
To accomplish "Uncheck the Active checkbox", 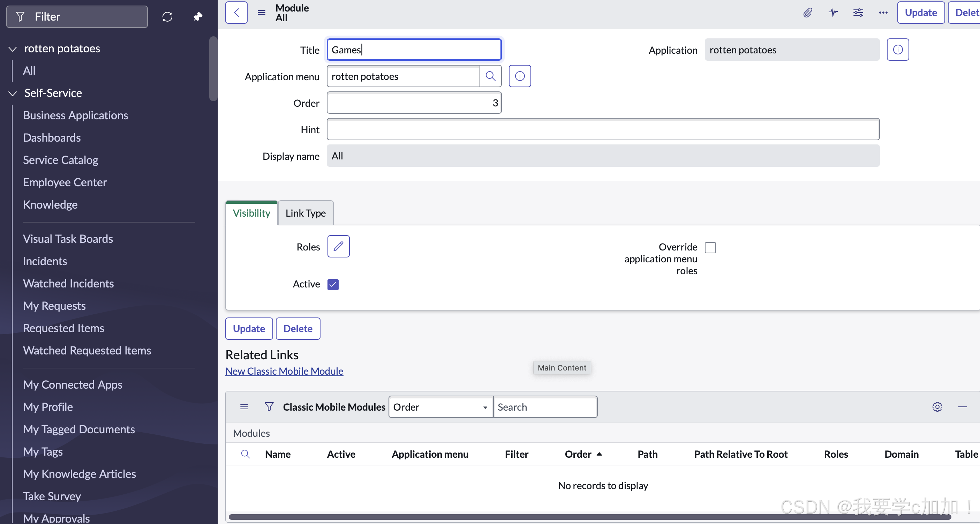I will (333, 284).
